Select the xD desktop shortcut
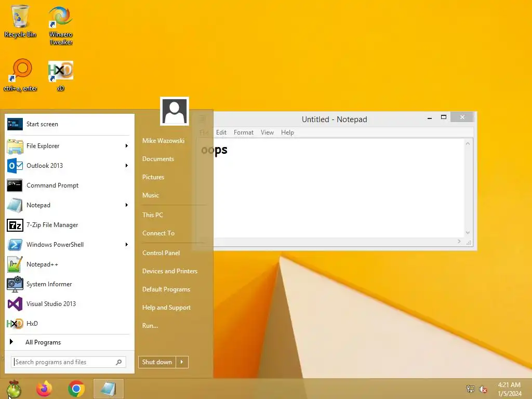Image resolution: width=532 pixels, height=399 pixels. click(x=60, y=75)
